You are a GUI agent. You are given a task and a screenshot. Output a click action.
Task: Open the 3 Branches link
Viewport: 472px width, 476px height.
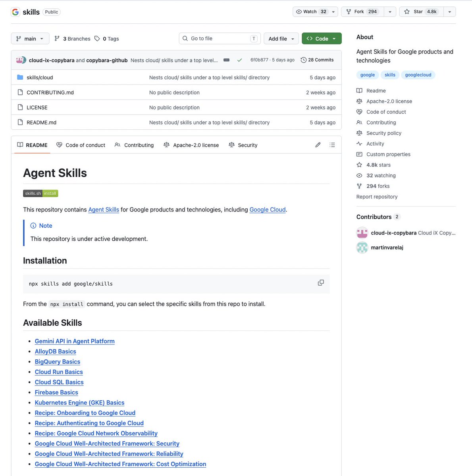tap(72, 39)
